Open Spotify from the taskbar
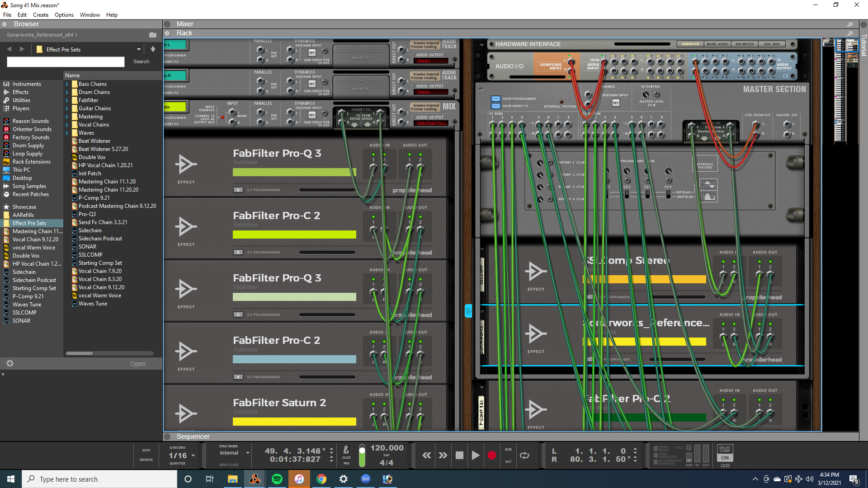This screenshot has width=868, height=488. pyautogui.click(x=277, y=479)
